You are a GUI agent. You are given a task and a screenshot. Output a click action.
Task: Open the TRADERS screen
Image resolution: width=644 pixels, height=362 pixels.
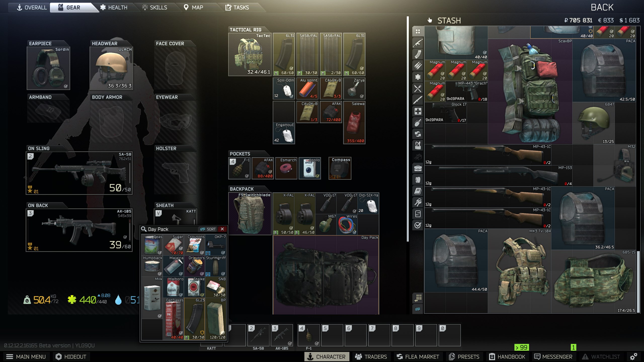pyautogui.click(x=371, y=357)
